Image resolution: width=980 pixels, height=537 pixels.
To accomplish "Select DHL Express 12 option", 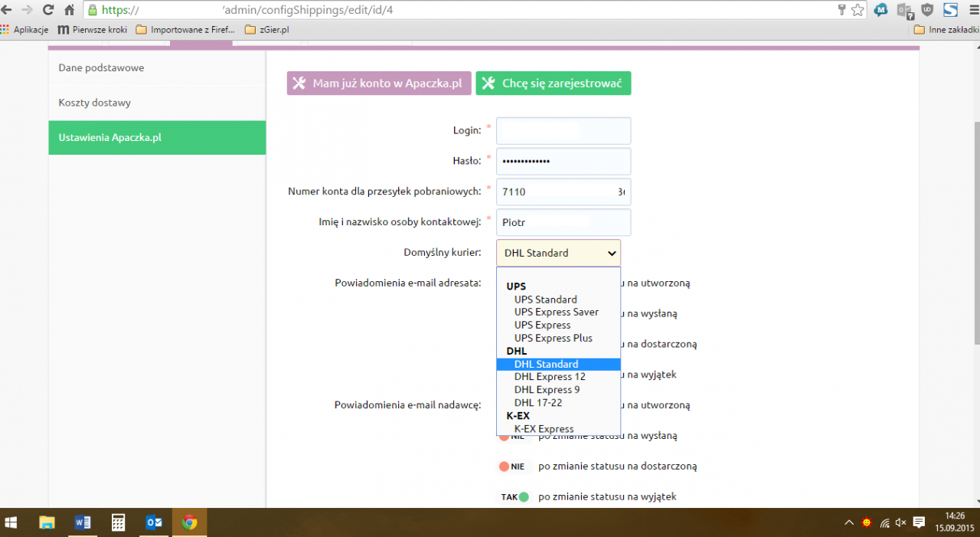I will click(x=550, y=377).
